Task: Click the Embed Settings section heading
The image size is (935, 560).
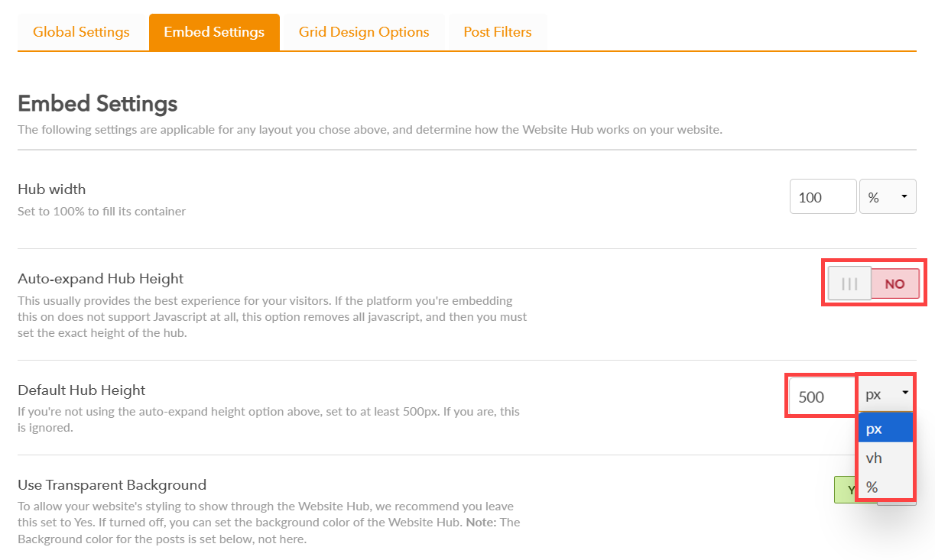Action: pyautogui.click(x=98, y=104)
